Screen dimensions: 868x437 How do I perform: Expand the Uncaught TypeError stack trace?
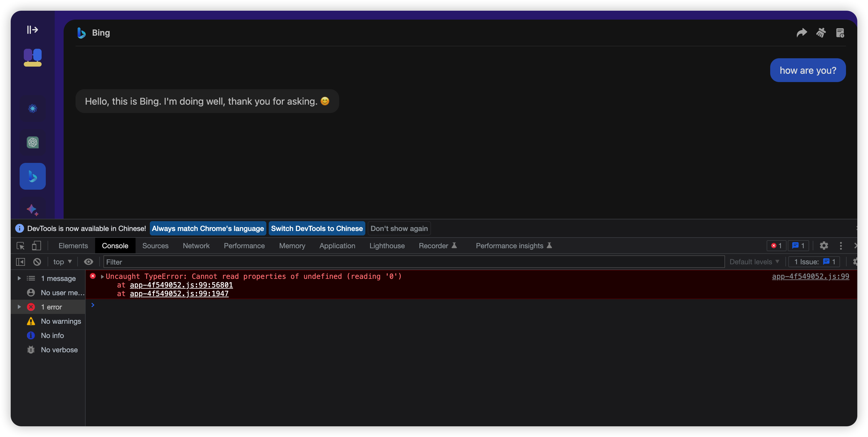click(x=102, y=277)
